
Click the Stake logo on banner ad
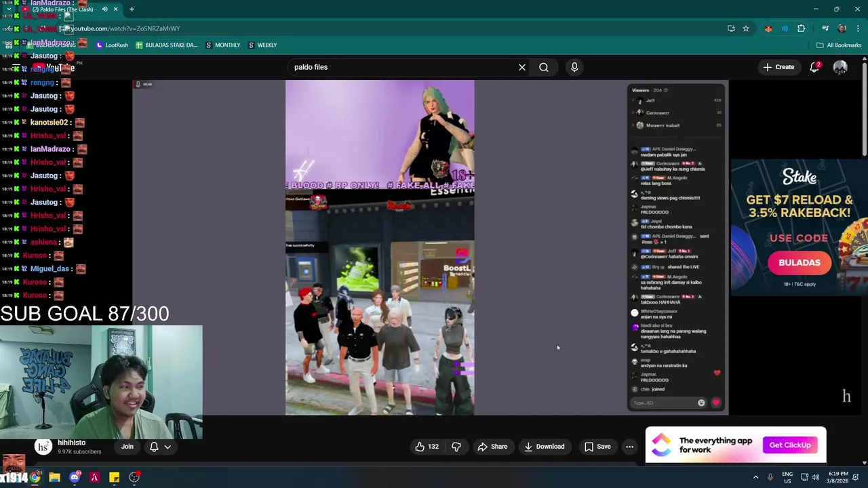click(x=800, y=177)
